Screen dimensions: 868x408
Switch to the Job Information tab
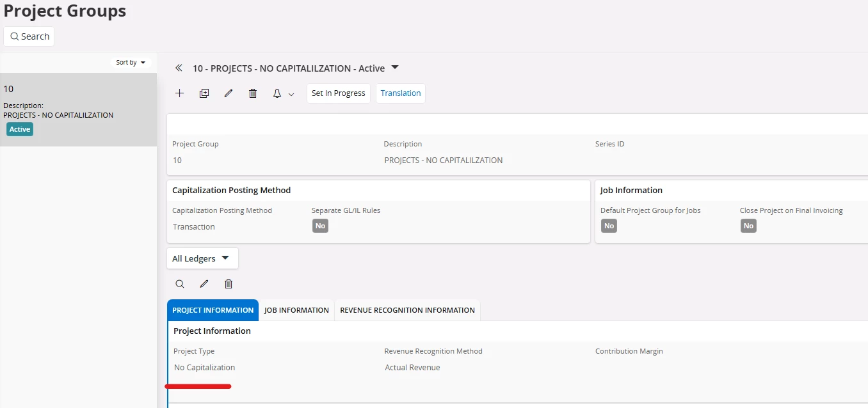pos(296,310)
